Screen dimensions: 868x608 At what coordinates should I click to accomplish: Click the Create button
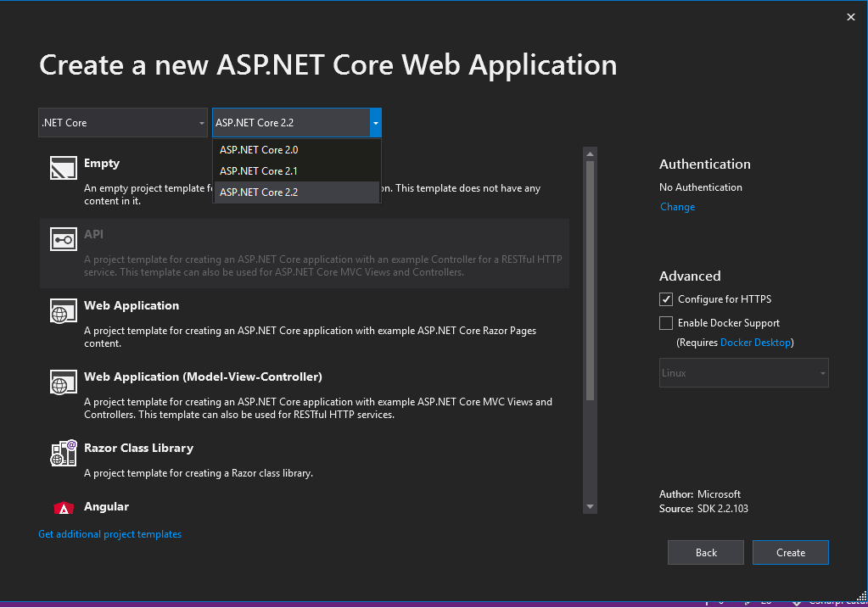coord(791,553)
